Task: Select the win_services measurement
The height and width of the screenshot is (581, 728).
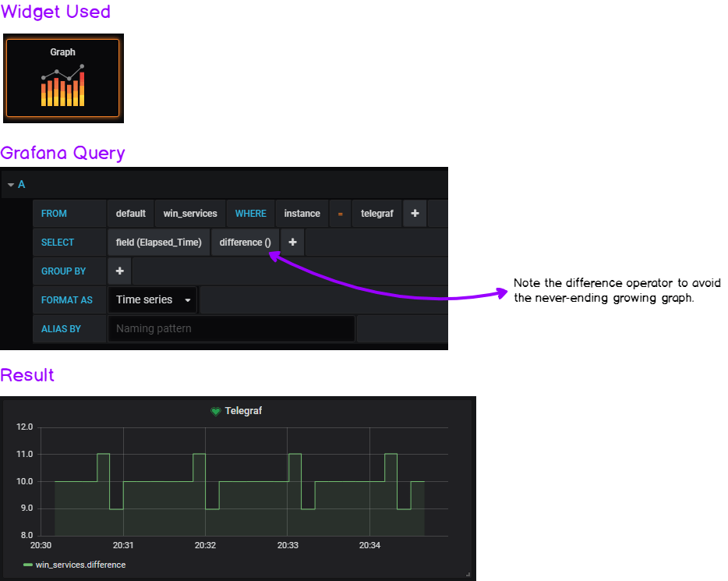Action: click(x=190, y=213)
